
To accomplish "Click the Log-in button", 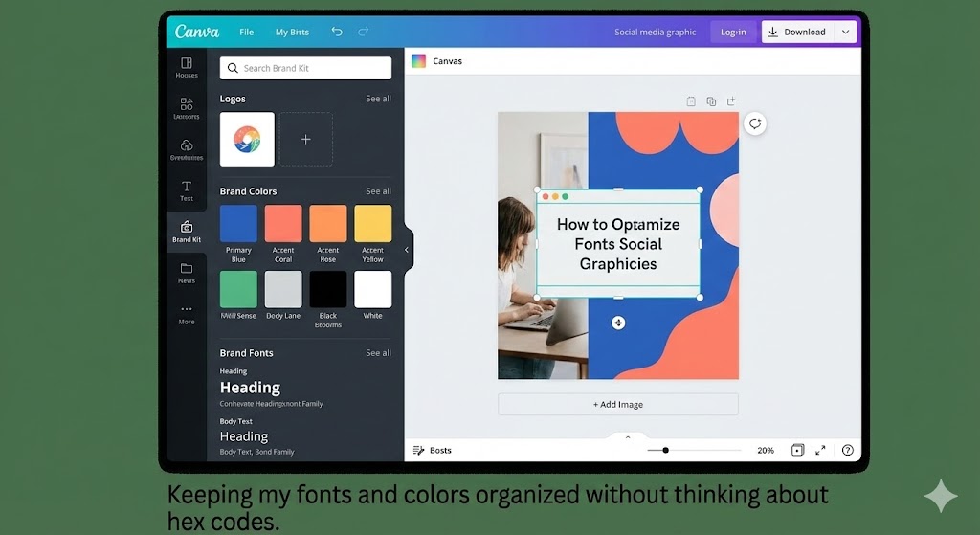I will click(x=733, y=32).
